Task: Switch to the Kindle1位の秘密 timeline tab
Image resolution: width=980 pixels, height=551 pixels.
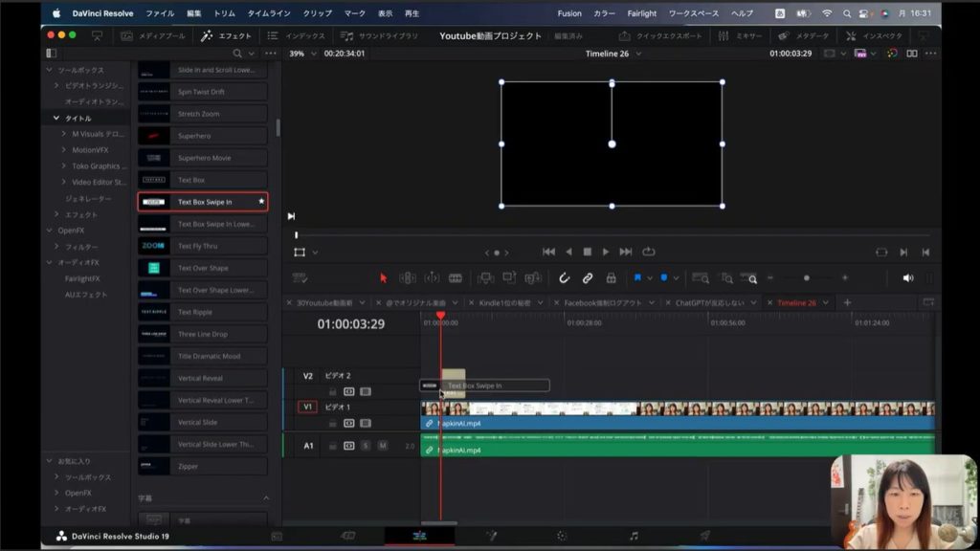Action: (506, 302)
